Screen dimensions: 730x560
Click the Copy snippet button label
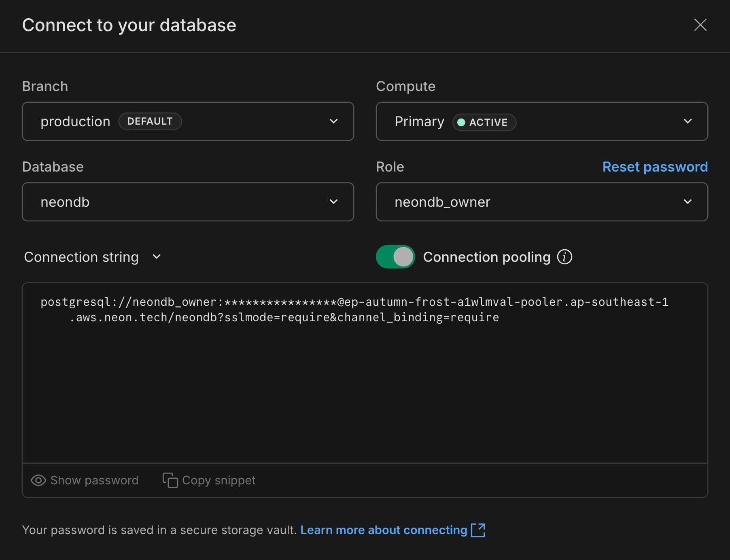click(x=219, y=480)
